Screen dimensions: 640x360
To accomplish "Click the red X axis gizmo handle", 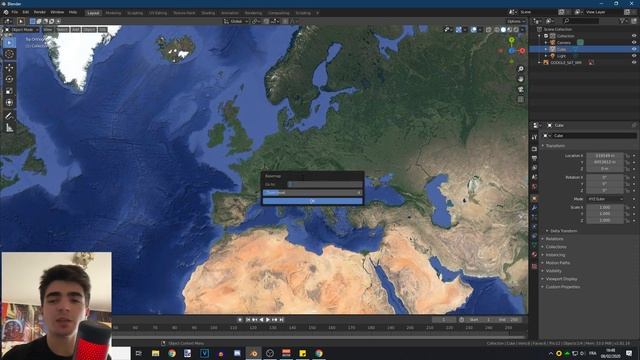I will pos(522,51).
